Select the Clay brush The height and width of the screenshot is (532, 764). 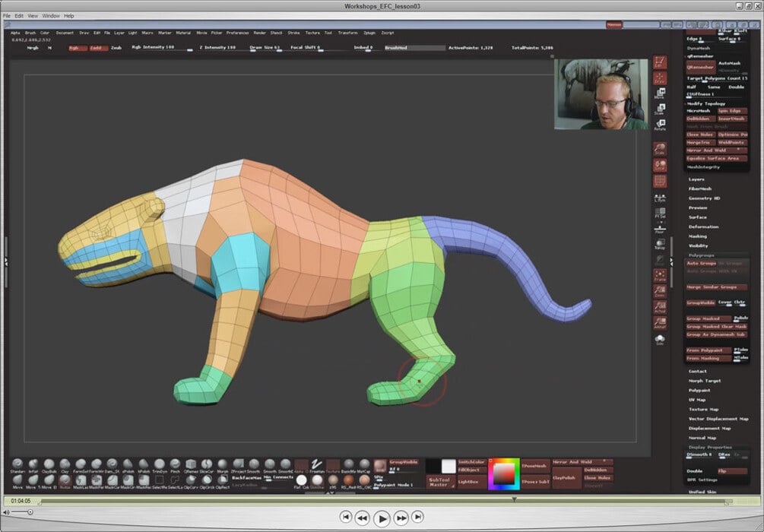(x=65, y=465)
